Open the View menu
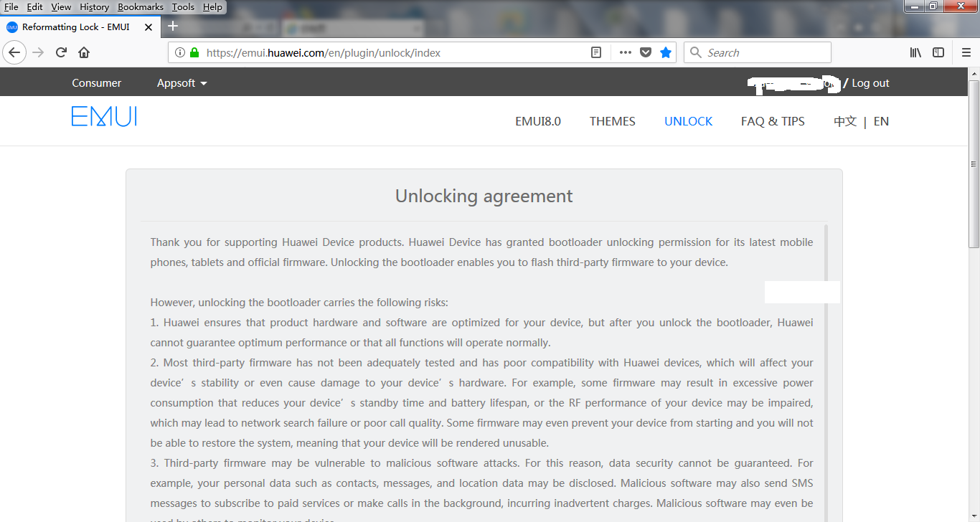The image size is (980, 522). [x=61, y=6]
